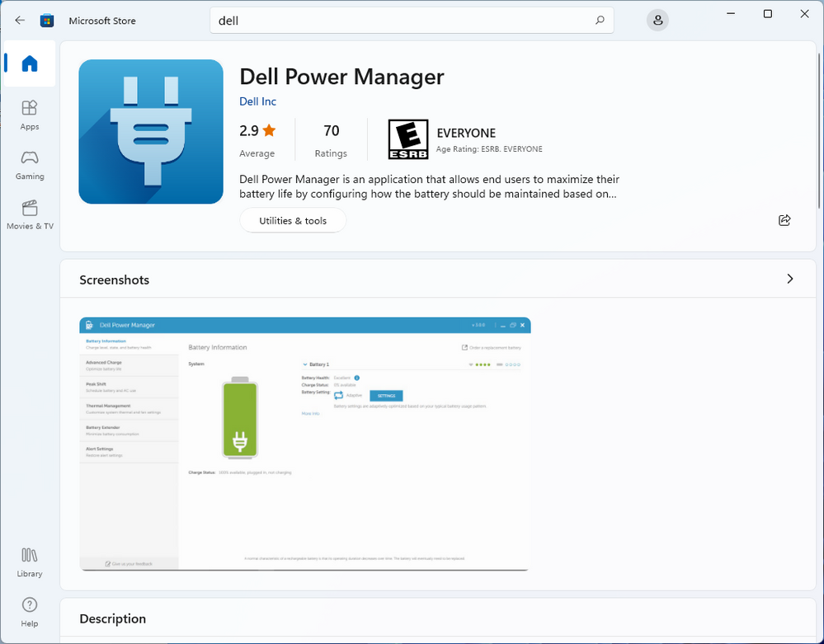Open the Apps section in sidebar

(x=30, y=115)
